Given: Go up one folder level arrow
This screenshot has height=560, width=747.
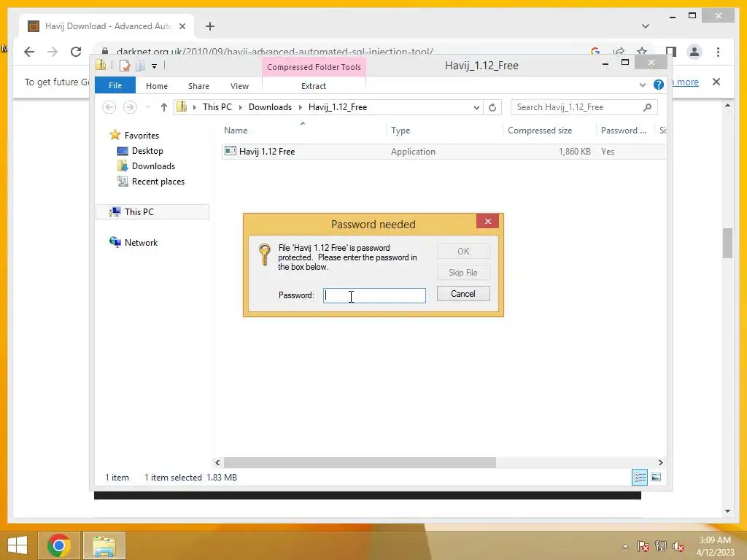Looking at the screenshot, I should pyautogui.click(x=164, y=107).
